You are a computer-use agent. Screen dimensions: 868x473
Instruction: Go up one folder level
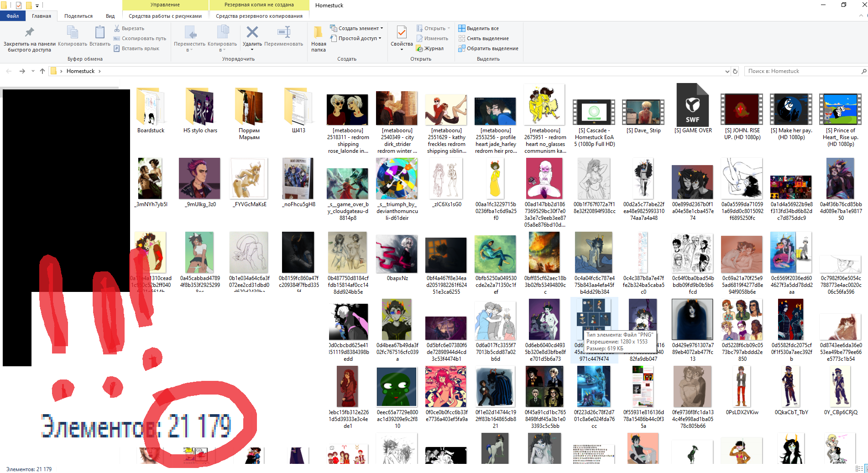click(x=42, y=71)
